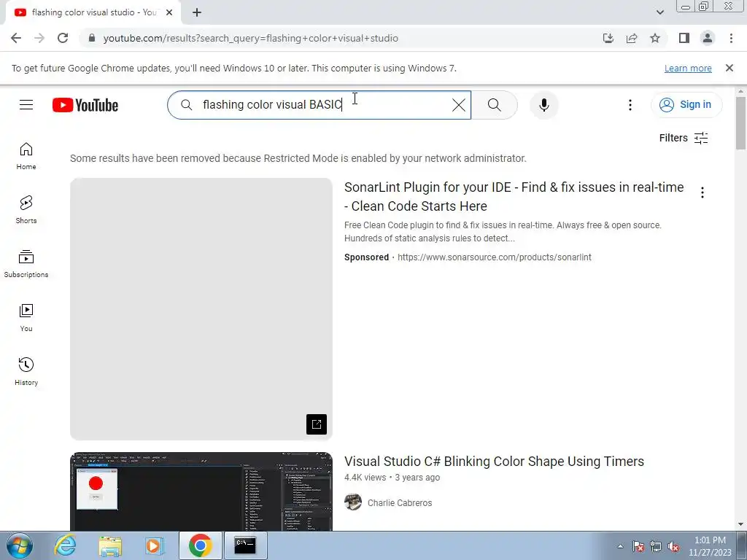
Task: Open Shorts from the sidebar
Action: pyautogui.click(x=26, y=210)
